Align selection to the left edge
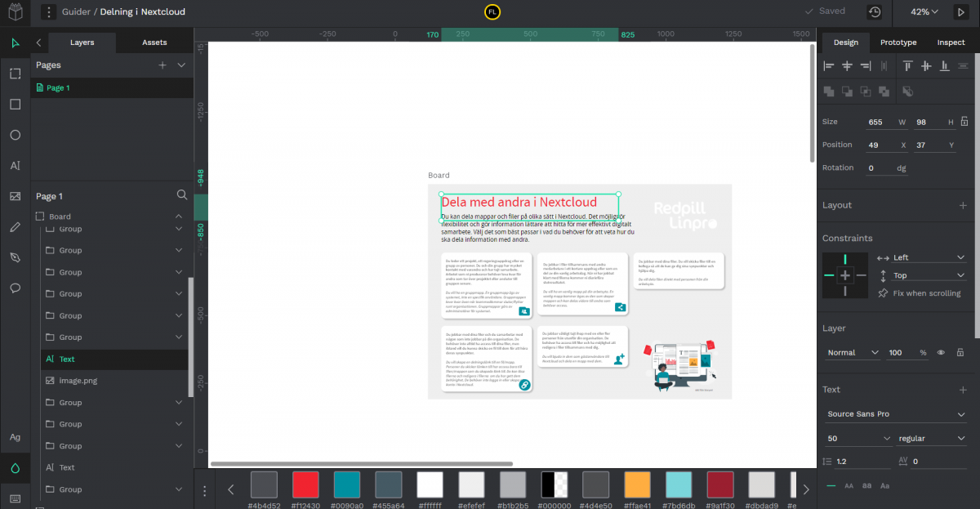The height and width of the screenshot is (509, 980). point(829,65)
